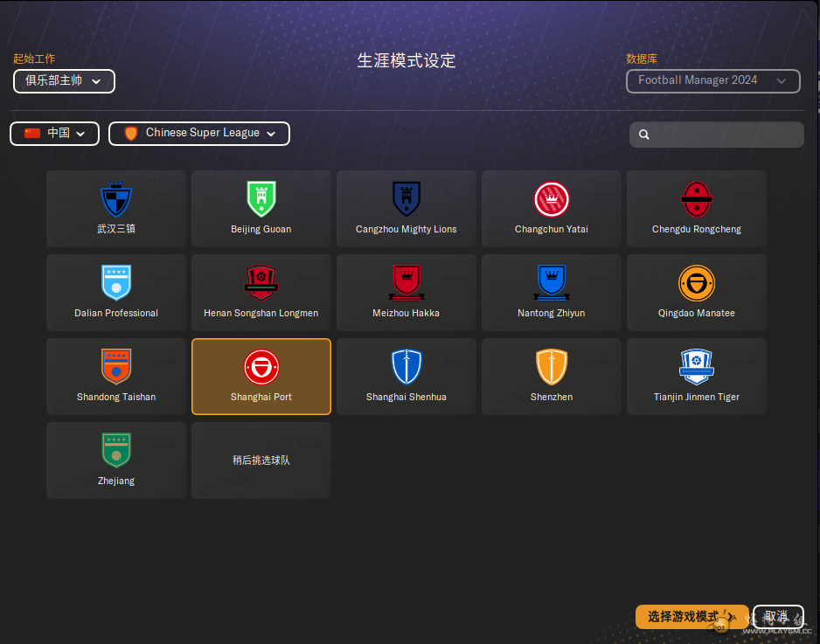This screenshot has width=820, height=644.
Task: Select the Nantong Zhiyun team name
Action: (x=552, y=313)
